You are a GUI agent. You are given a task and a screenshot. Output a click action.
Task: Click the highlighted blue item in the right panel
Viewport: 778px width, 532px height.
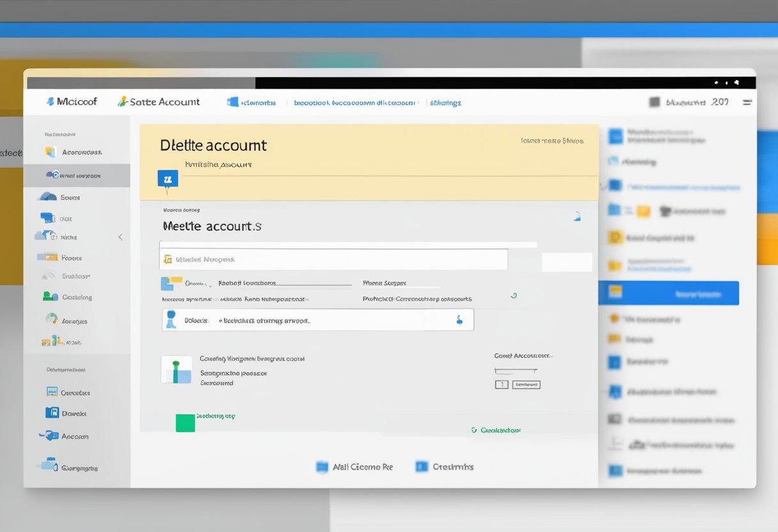point(668,293)
